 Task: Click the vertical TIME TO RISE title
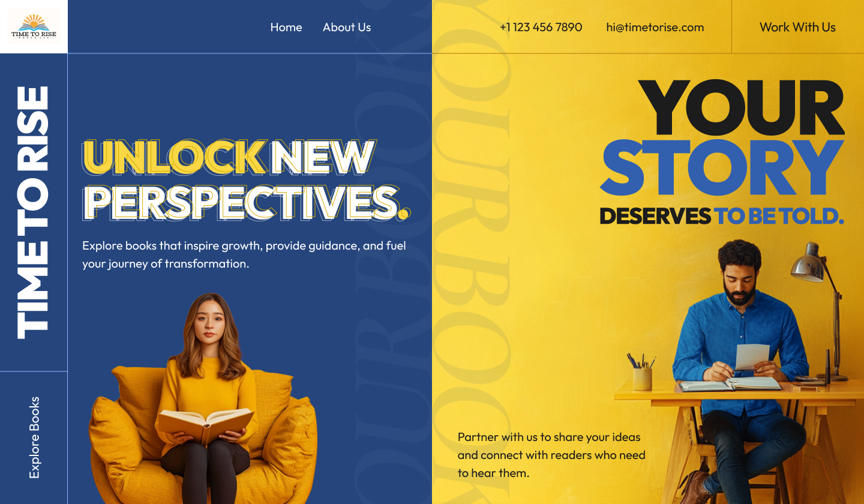pos(32,212)
